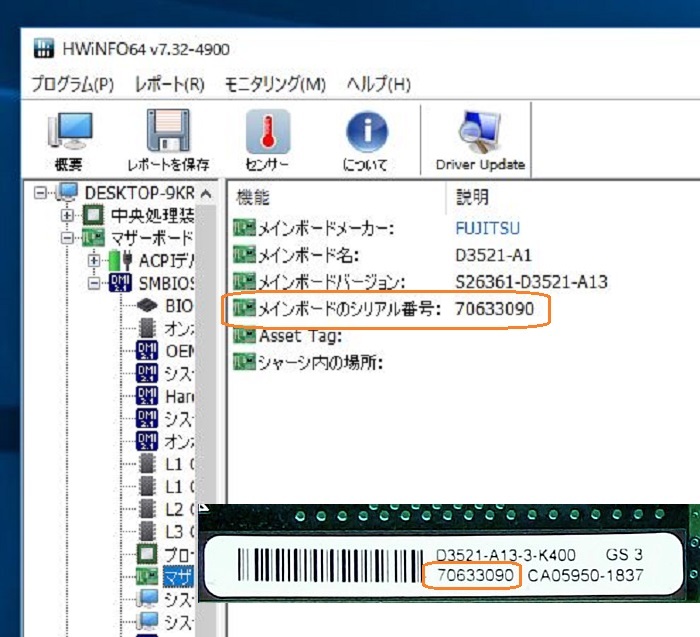Open the モニタリング(M) menu
This screenshot has height=637, width=700.
[275, 84]
